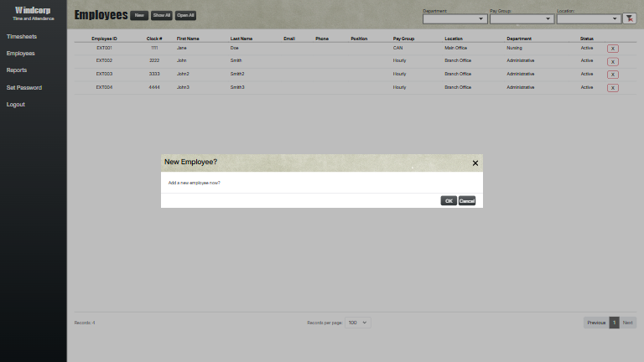Sort by Department column header
644x362 pixels.
tap(519, 39)
